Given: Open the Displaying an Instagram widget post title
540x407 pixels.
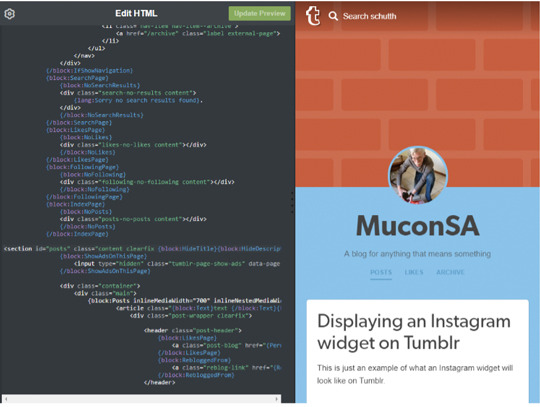Looking at the screenshot, I should tap(414, 332).
